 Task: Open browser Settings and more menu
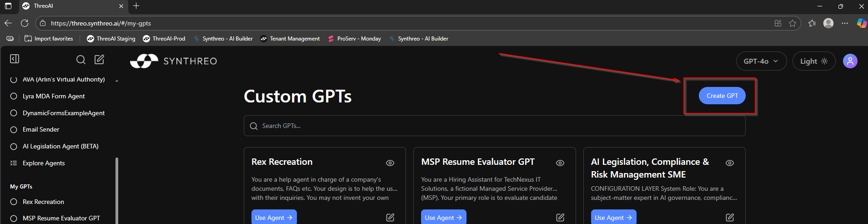tap(845, 23)
